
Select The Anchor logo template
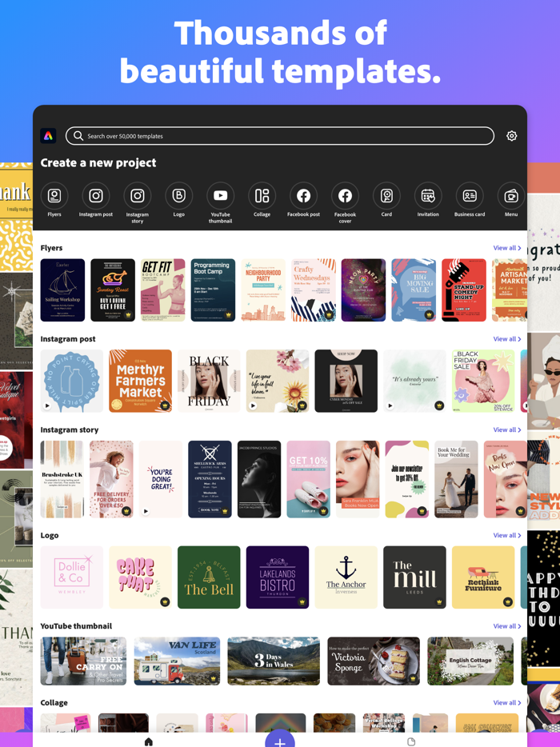346,577
